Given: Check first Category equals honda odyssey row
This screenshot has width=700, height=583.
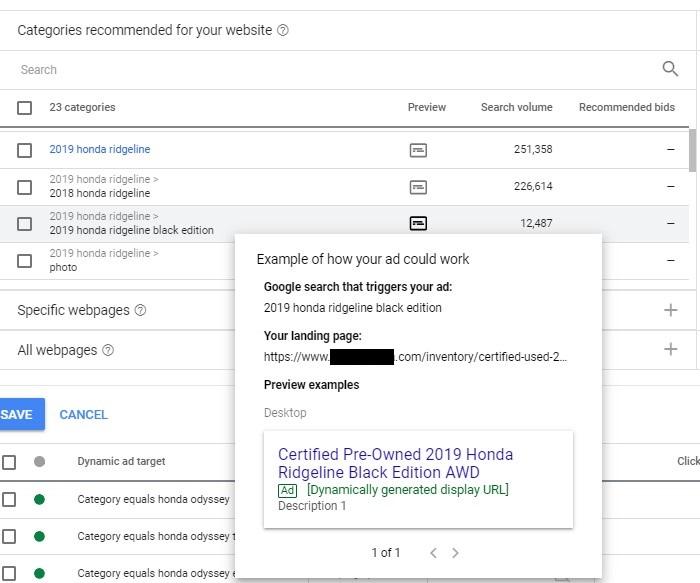Looking at the screenshot, I should [x=9, y=500].
